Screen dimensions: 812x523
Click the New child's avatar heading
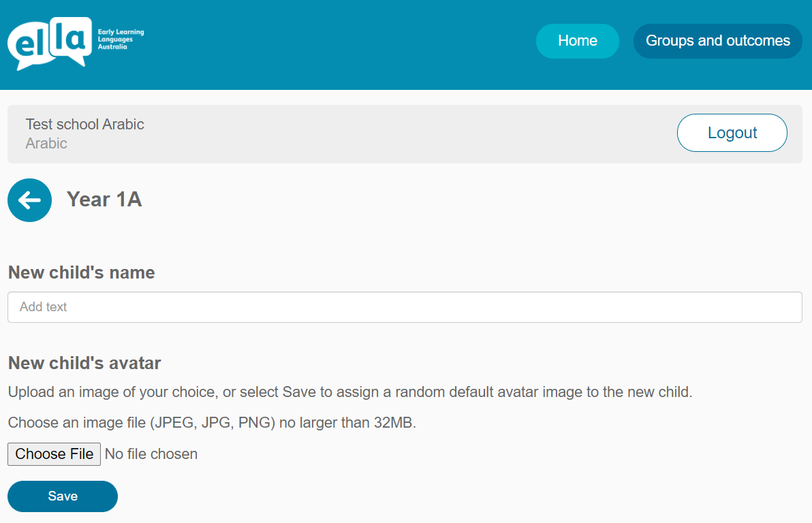pos(84,363)
